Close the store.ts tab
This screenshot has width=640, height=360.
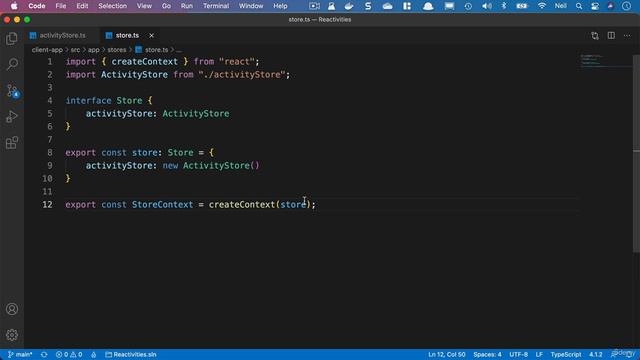(151, 36)
